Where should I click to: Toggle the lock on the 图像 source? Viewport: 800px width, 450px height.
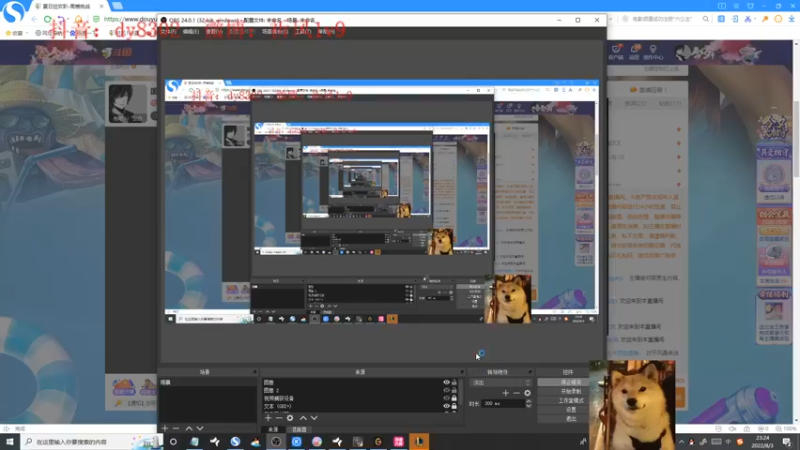[454, 382]
